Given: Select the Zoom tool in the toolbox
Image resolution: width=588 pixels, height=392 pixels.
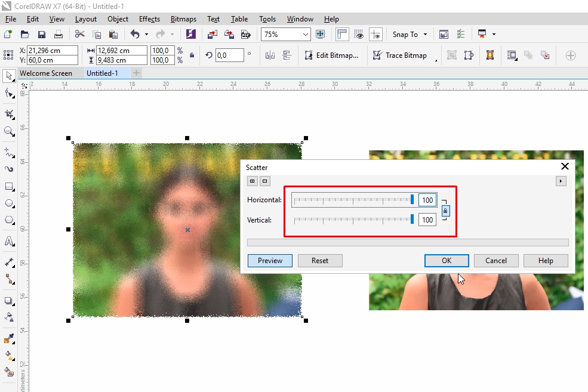Looking at the screenshot, I should point(8,130).
